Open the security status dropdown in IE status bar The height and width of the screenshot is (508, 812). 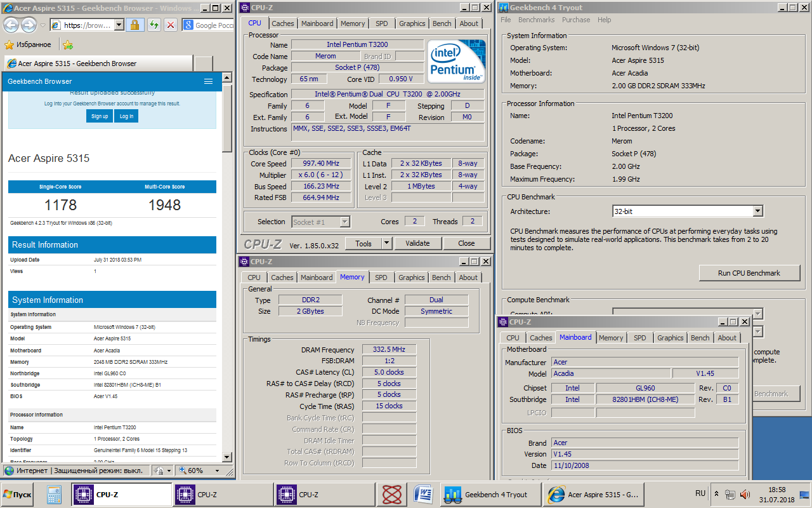(x=169, y=471)
